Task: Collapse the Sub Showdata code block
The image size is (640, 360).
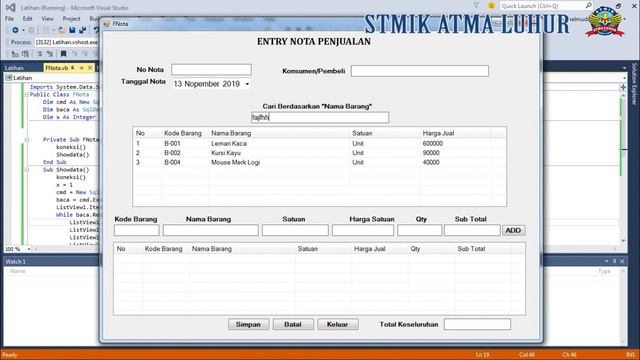Action: click(x=27, y=170)
